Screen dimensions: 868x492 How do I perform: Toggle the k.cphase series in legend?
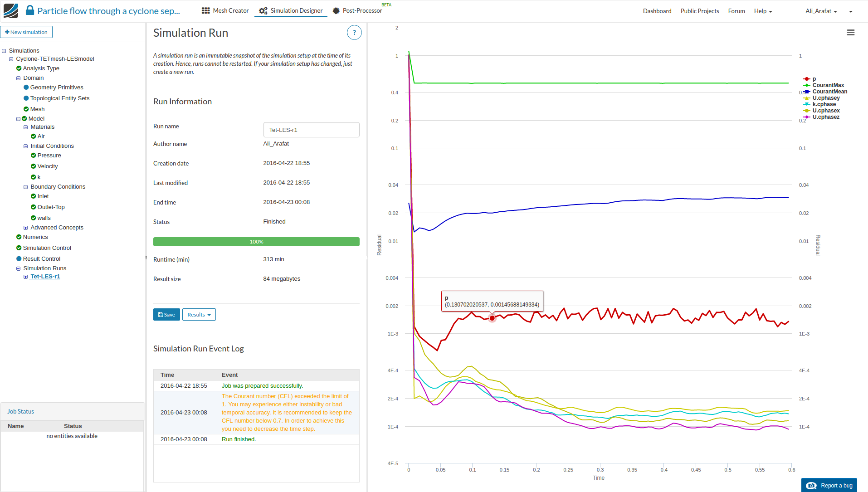click(x=824, y=104)
